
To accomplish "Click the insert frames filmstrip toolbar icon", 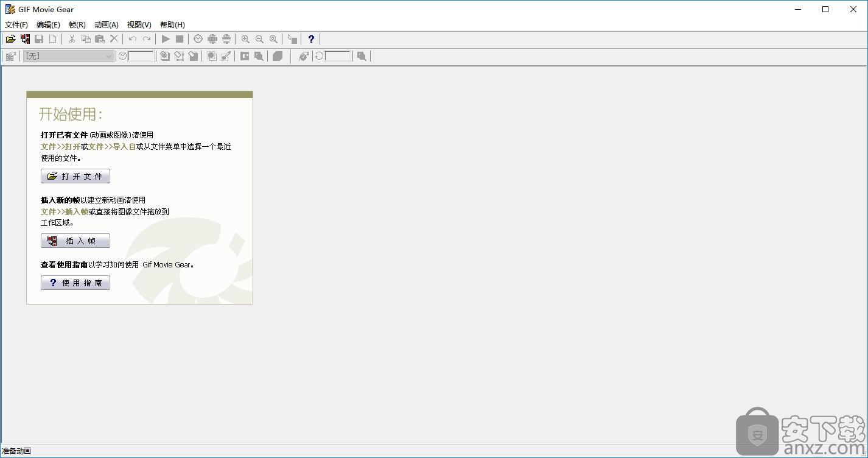I will [x=25, y=39].
